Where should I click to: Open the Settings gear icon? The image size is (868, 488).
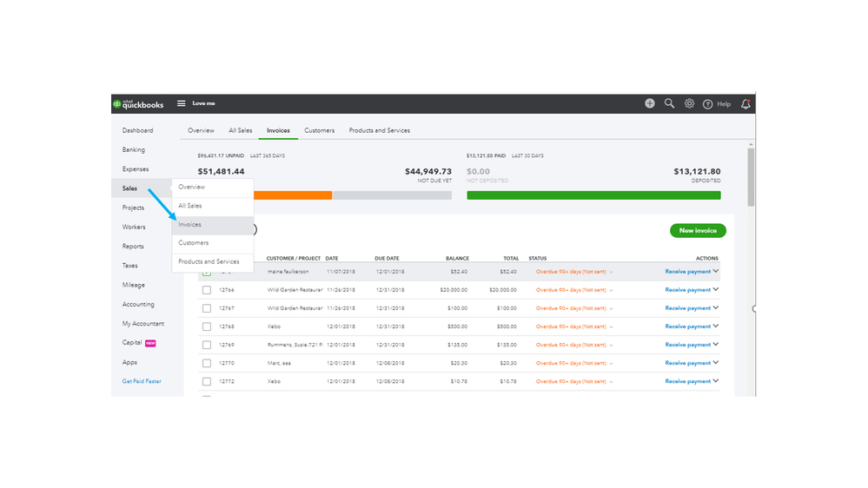click(689, 103)
